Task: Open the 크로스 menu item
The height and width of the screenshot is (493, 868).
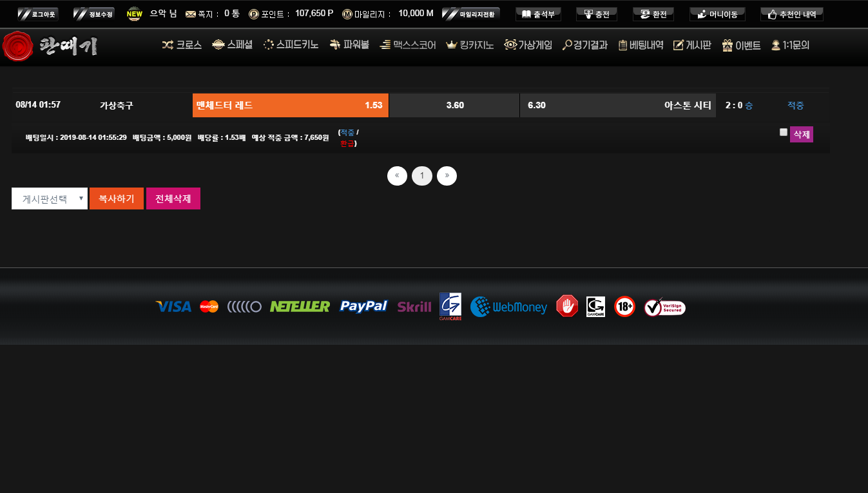Action: (182, 45)
